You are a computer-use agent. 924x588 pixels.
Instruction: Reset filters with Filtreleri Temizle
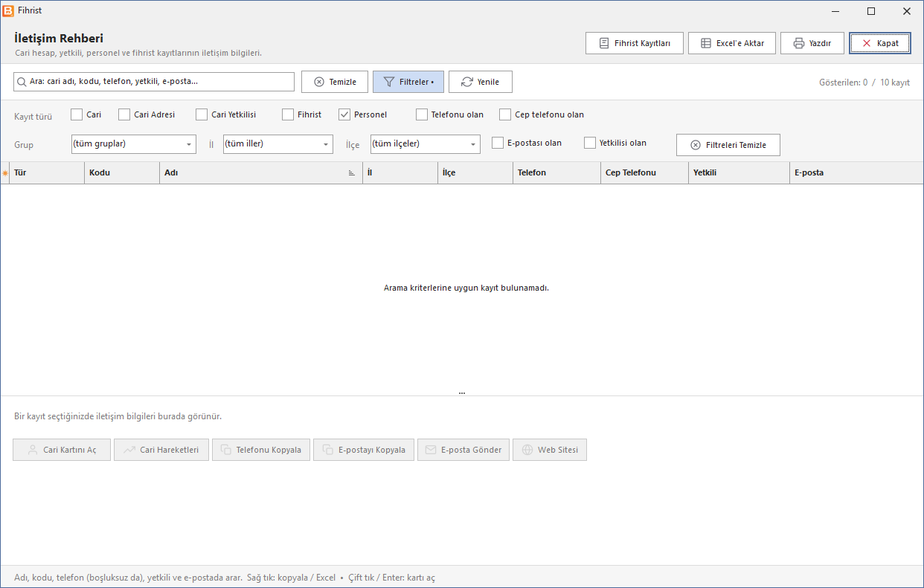(x=728, y=145)
